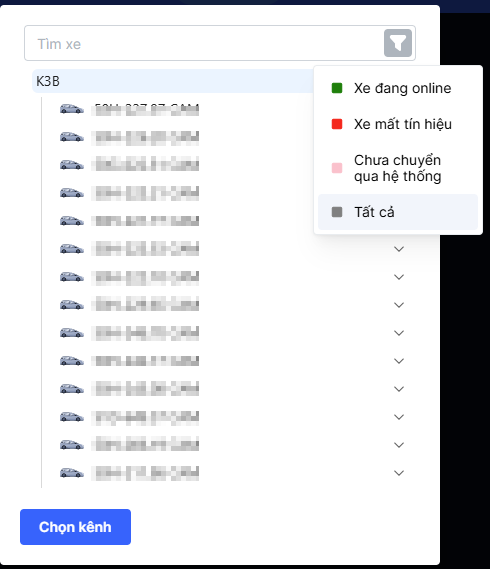Select Chưa chuyển qua hệ thống option
Image resolution: width=490 pixels, height=569 pixels.
point(398,168)
